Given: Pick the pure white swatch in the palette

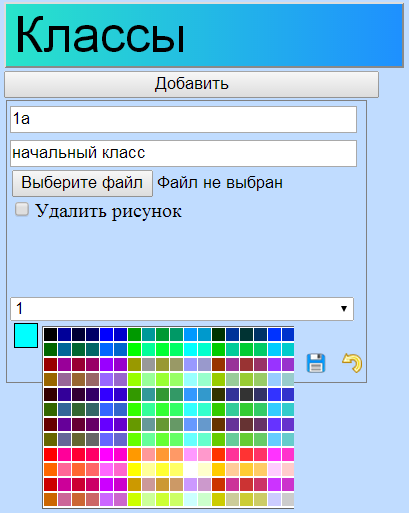Looking at the screenshot, I should click(190, 469).
